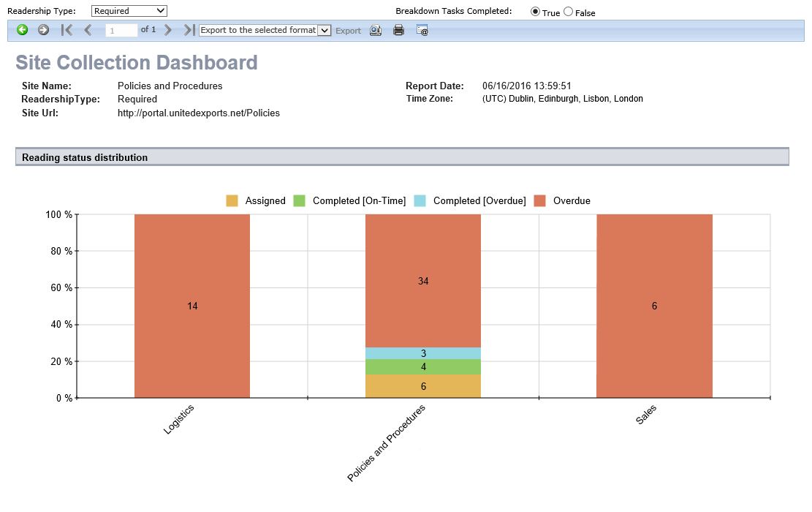812x512 pixels.
Task: Go to first page of report
Action: coord(67,30)
